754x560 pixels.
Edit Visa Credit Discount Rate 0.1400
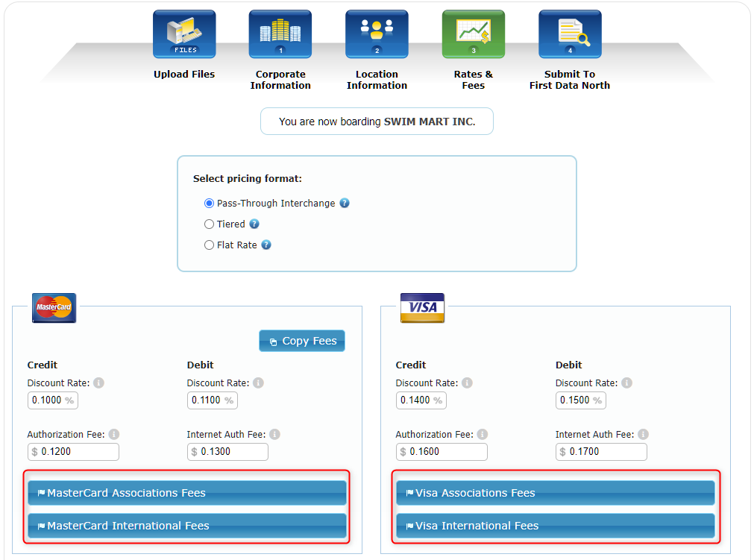[421, 400]
